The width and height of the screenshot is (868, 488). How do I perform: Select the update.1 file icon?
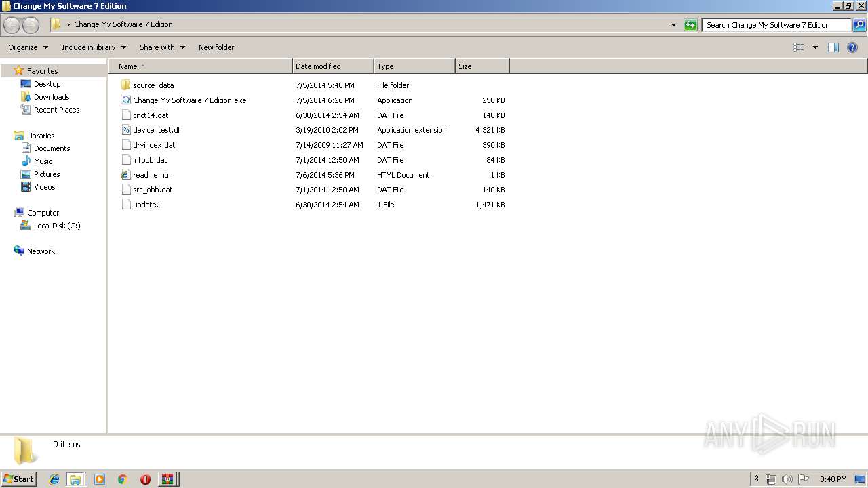(125, 205)
